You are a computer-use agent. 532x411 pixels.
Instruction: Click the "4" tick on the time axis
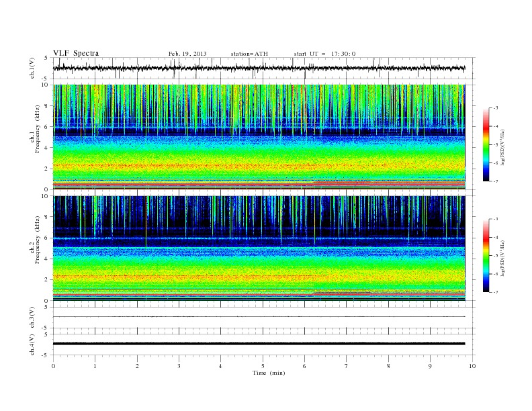tap(220, 366)
